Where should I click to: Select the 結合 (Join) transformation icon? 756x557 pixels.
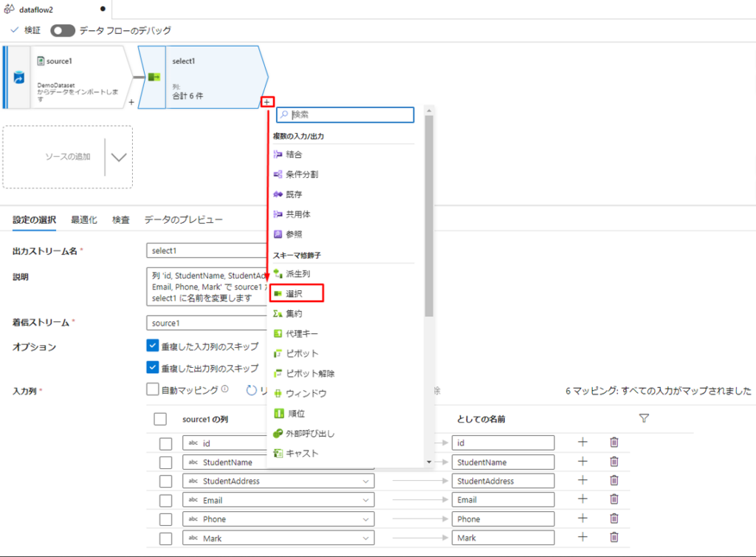pos(278,154)
